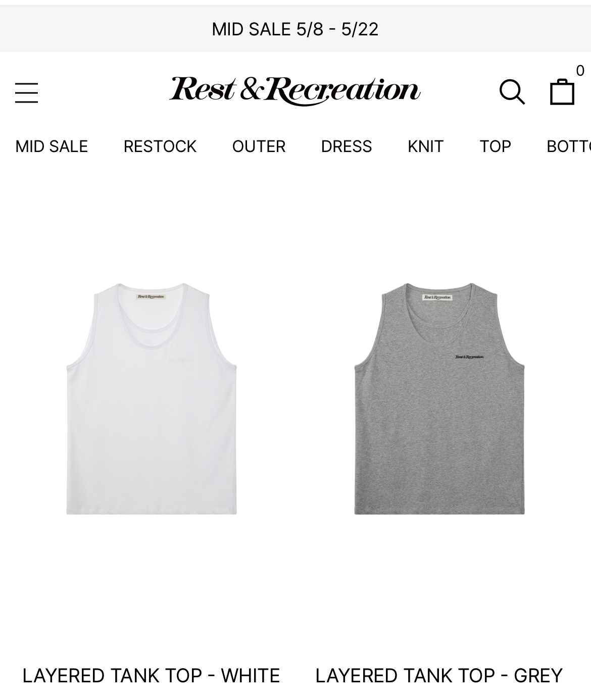Open white layered tank top image
Screen dimensions: 591x700
[152, 399]
